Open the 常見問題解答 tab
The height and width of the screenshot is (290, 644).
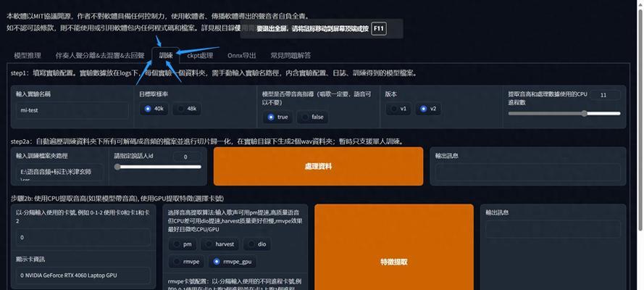pos(290,55)
